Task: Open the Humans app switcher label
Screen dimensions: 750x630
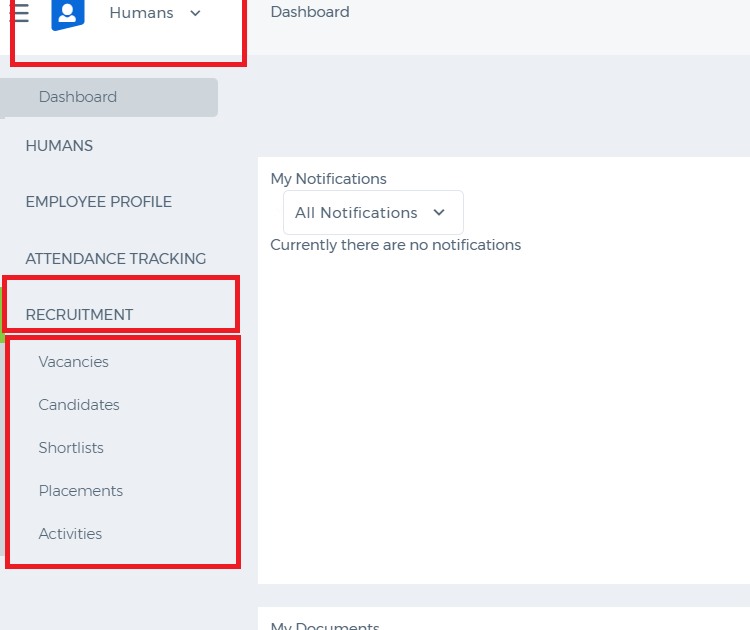Action: click(141, 13)
